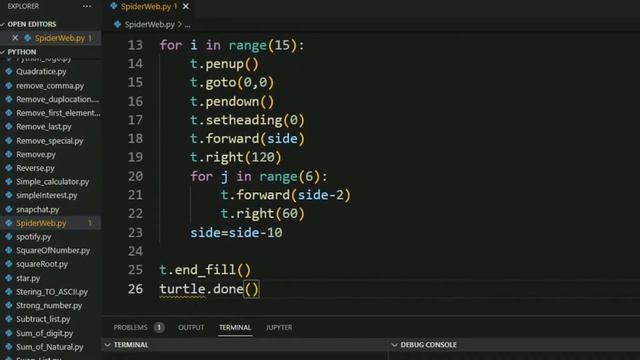Open snapchat.py file
The width and height of the screenshot is (640, 360).
[x=38, y=209]
